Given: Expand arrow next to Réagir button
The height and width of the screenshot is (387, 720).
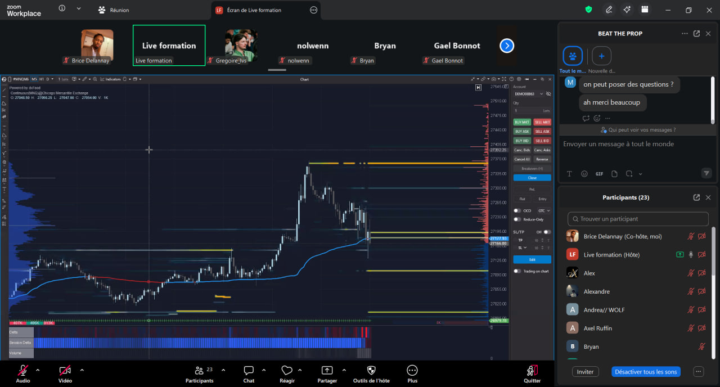Looking at the screenshot, I should [x=300, y=370].
